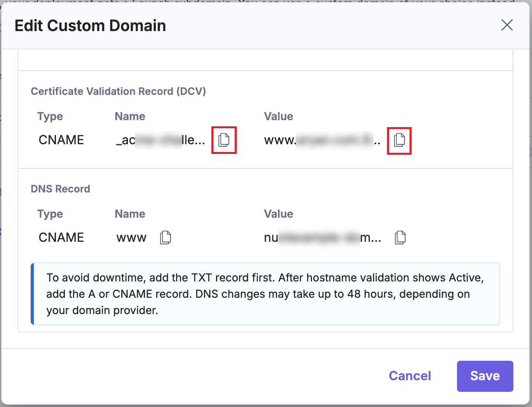Click the copy icon highlighted in red
The image size is (532, 407).
[224, 140]
